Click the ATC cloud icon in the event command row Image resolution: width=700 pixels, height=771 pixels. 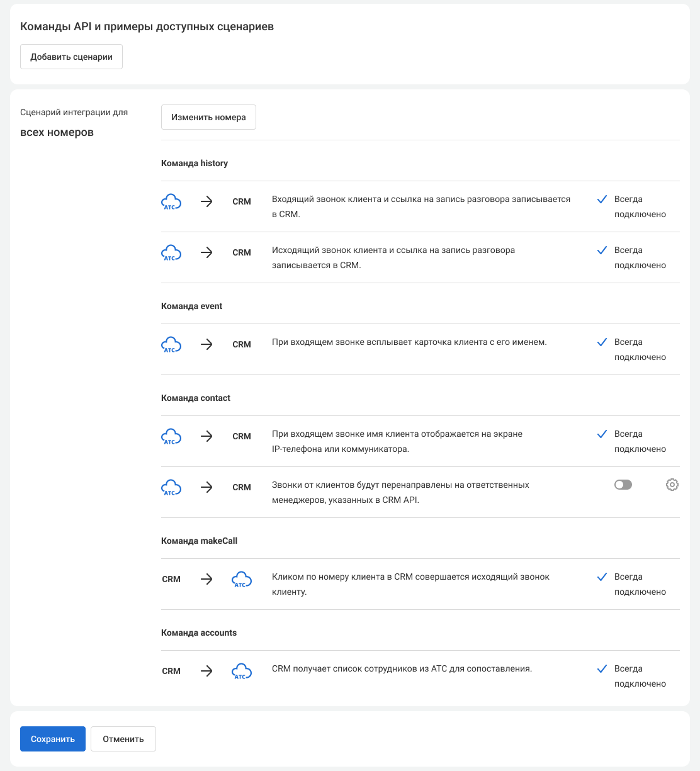tap(171, 345)
